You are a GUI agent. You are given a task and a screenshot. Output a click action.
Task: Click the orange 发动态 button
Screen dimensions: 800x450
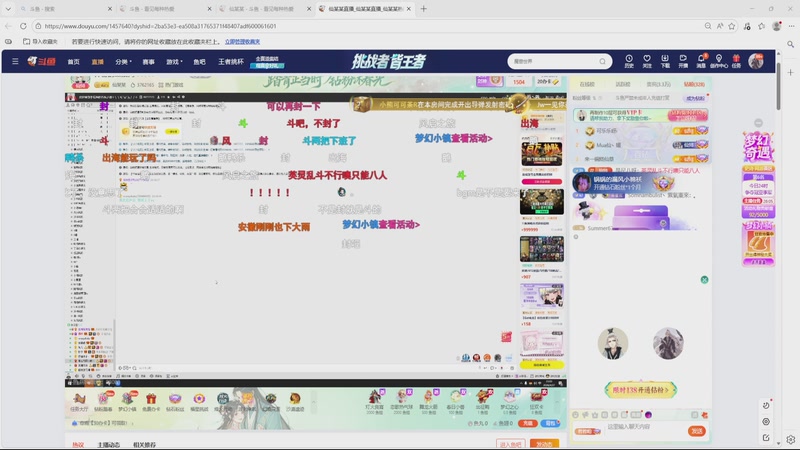[x=544, y=444]
